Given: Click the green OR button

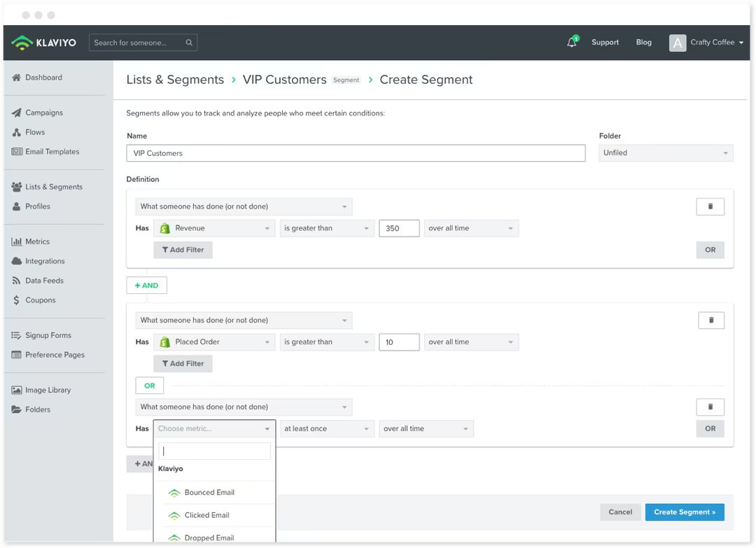Looking at the screenshot, I should (x=150, y=386).
